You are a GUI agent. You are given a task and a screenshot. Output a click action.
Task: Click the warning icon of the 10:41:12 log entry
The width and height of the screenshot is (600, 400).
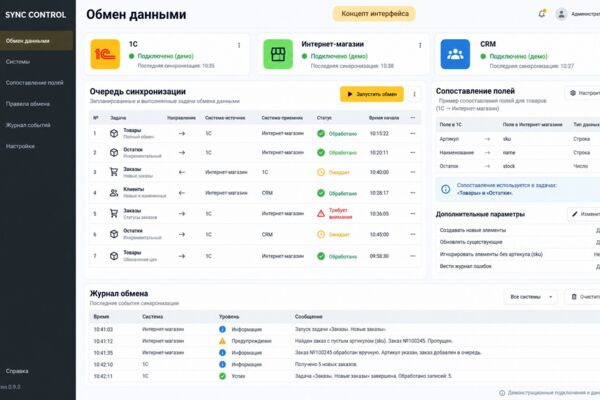pyautogui.click(x=222, y=341)
